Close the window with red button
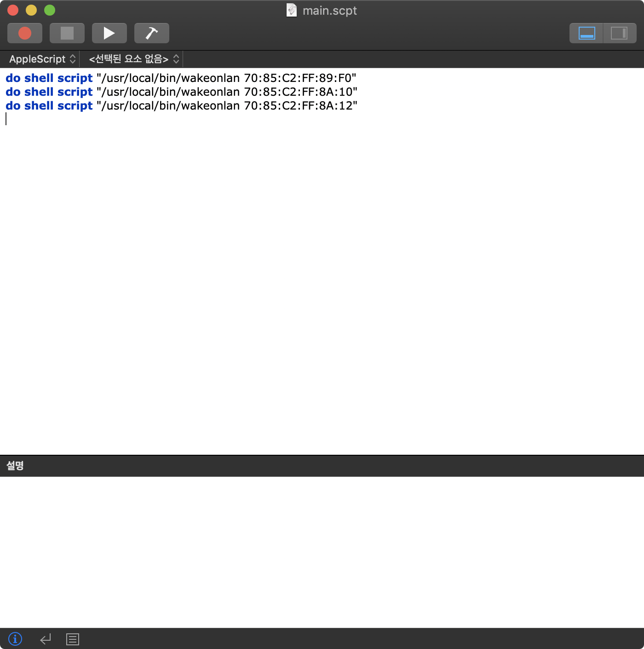644x649 pixels. coord(13,10)
